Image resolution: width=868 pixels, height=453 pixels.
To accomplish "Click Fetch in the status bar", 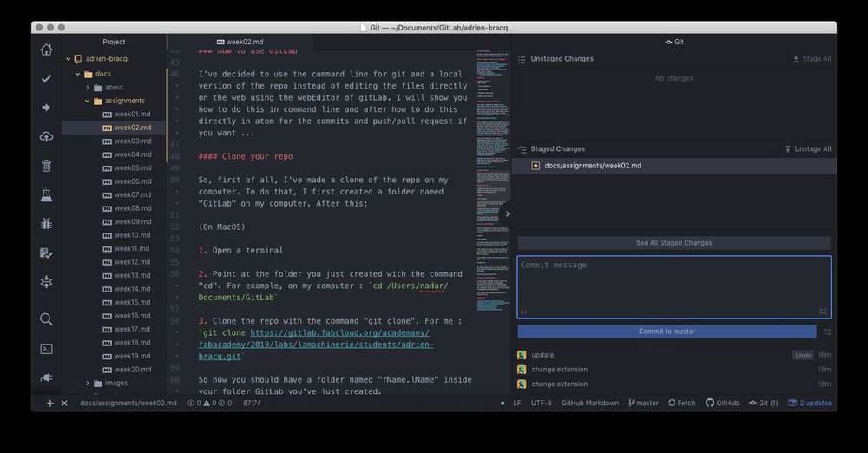I will click(682, 404).
